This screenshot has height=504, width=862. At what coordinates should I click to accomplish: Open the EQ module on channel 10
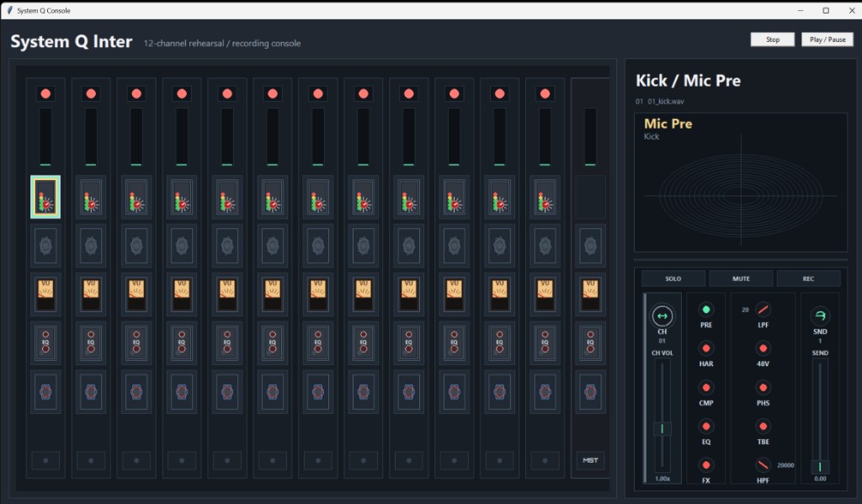tap(454, 343)
